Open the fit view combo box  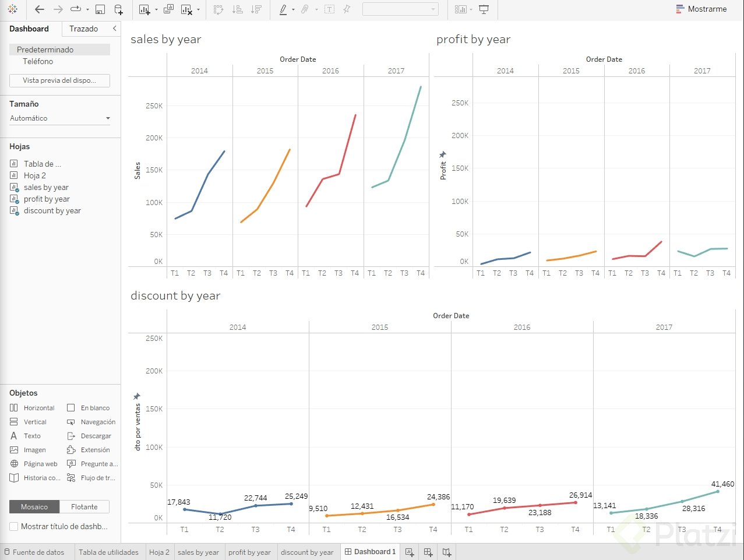[x=400, y=9]
